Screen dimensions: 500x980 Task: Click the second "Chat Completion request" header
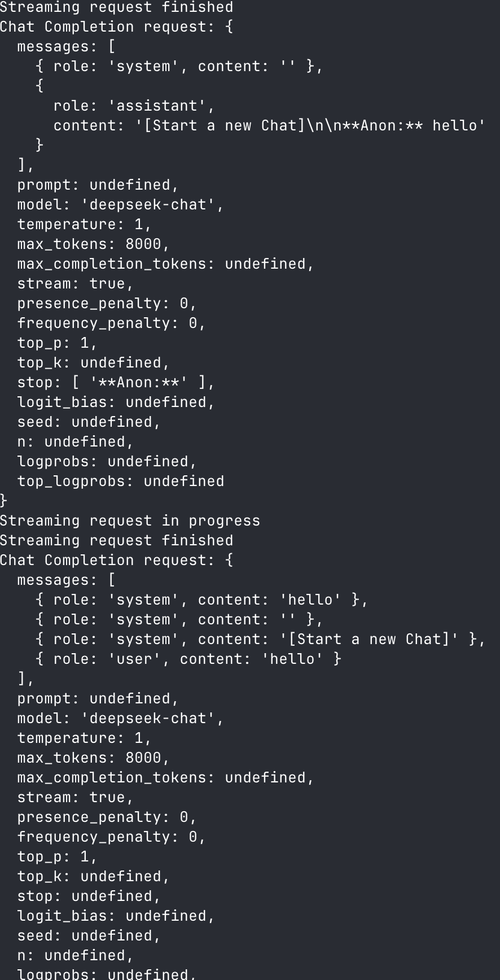point(116,560)
